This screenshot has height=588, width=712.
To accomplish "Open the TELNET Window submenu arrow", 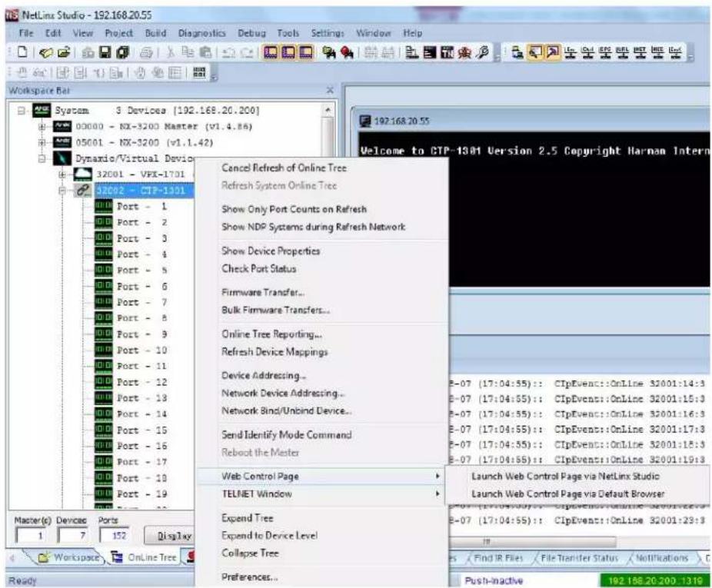I will [x=438, y=494].
